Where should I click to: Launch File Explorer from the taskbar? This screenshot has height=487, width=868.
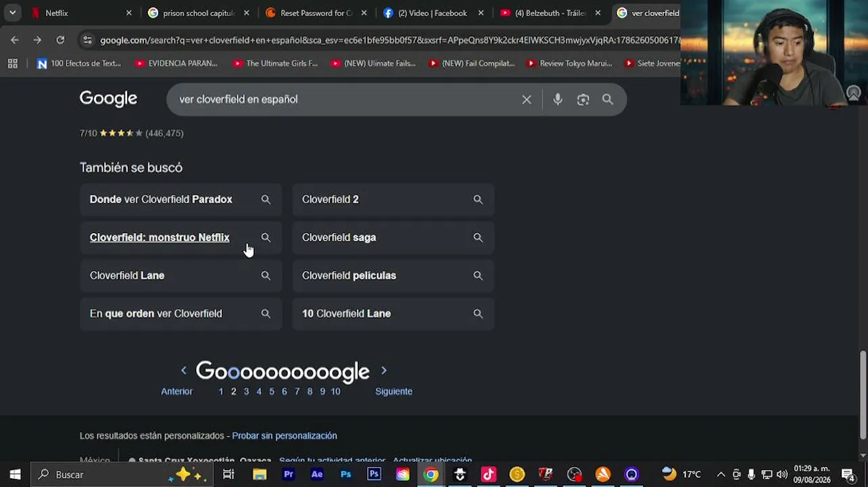point(260,474)
